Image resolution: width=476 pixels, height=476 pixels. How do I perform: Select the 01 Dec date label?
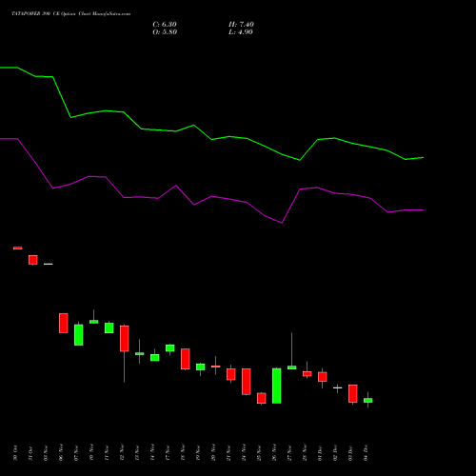(320, 453)
